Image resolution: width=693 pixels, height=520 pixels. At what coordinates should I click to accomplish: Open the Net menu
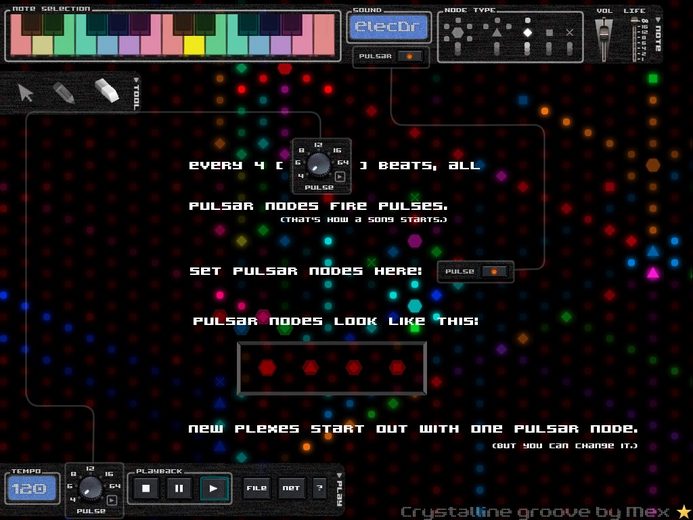point(291,488)
